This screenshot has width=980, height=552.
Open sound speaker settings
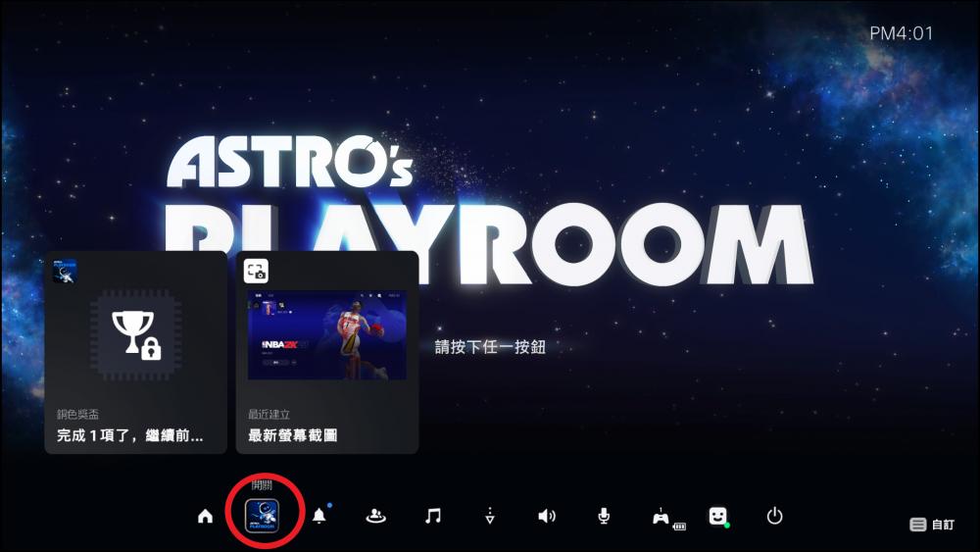(547, 516)
